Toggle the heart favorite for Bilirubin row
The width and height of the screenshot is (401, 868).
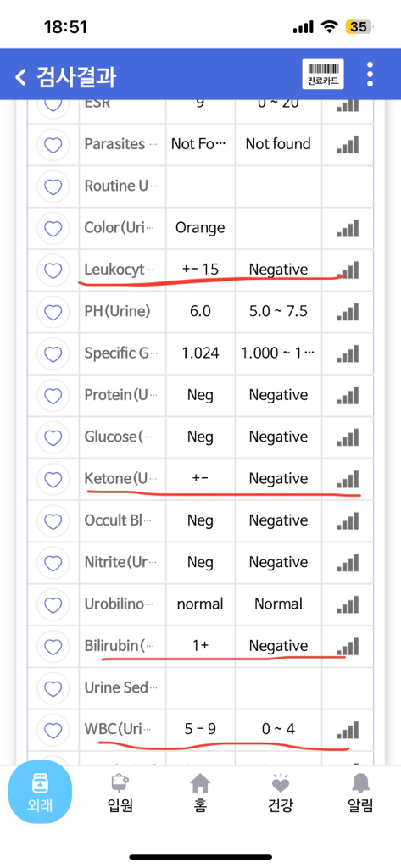pyautogui.click(x=53, y=647)
